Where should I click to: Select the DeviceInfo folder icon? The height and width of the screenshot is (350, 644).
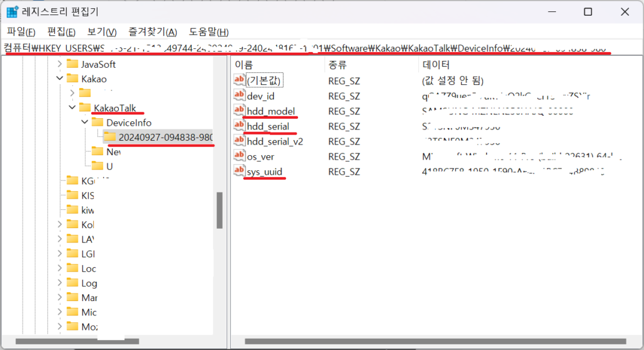pos(97,122)
